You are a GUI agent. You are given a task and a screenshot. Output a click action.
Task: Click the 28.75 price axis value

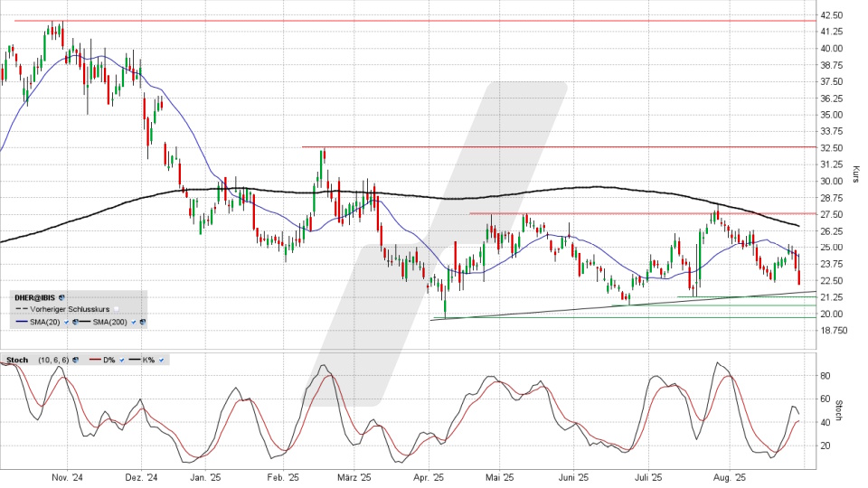pos(832,198)
